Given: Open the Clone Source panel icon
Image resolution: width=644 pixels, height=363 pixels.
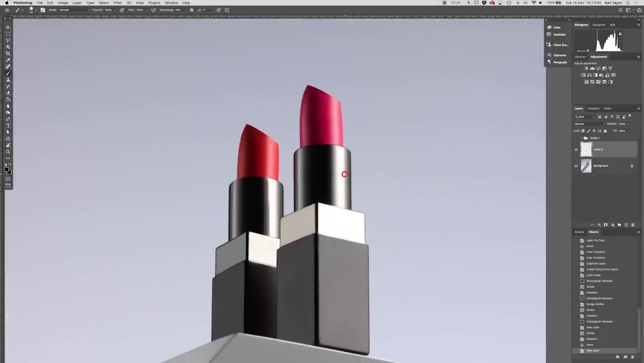Looking at the screenshot, I should pyautogui.click(x=549, y=45).
